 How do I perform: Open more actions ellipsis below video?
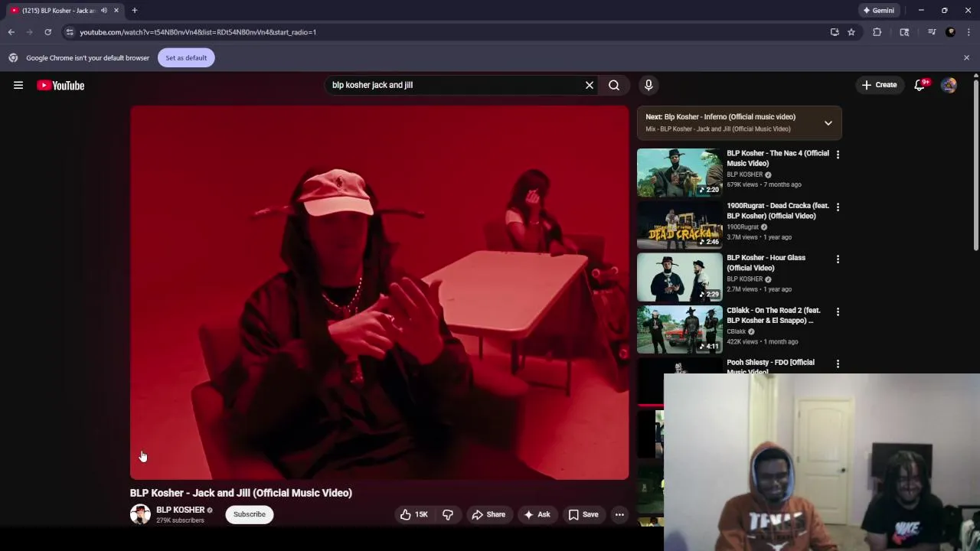(619, 514)
